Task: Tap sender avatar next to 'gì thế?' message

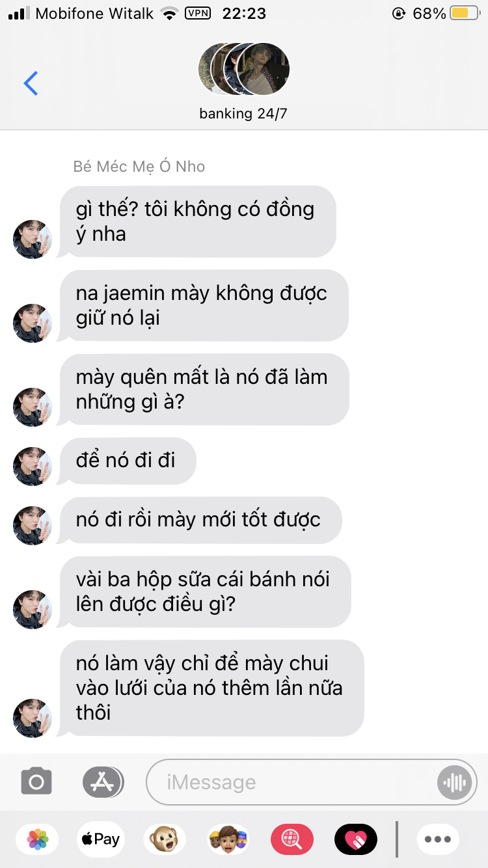Action: [32, 239]
